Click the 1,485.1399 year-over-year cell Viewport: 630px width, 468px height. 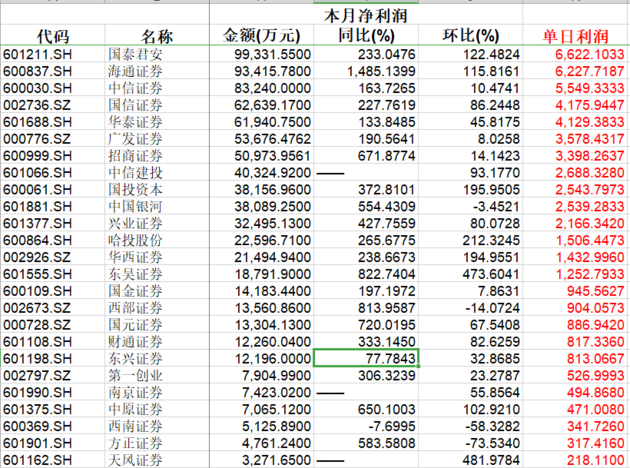pyautogui.click(x=366, y=71)
